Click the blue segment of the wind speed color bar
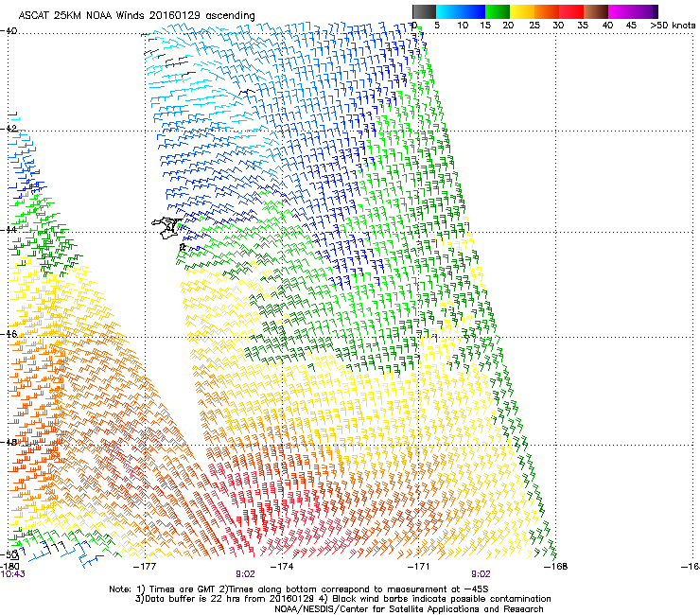Image resolution: width=700 pixels, height=615 pixels. [x=473, y=11]
